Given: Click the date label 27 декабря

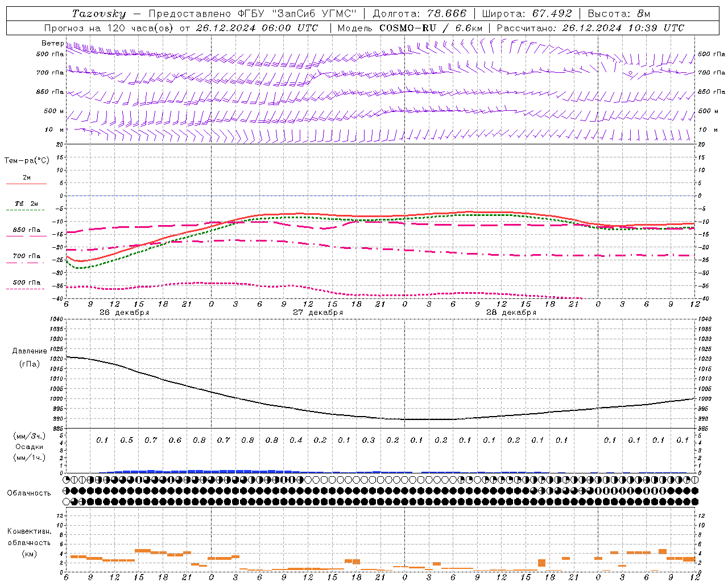Looking at the screenshot, I should tap(317, 313).
